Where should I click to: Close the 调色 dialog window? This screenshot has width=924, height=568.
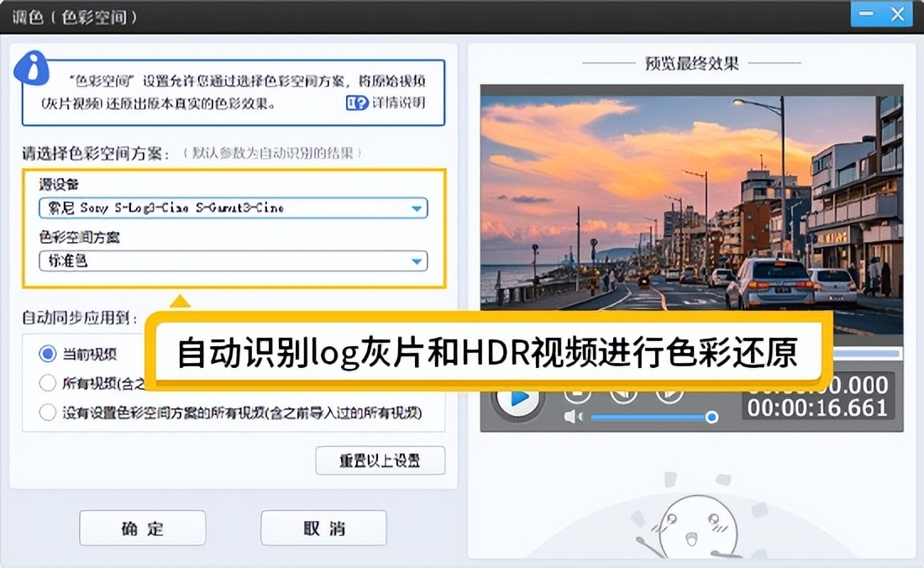(897, 13)
